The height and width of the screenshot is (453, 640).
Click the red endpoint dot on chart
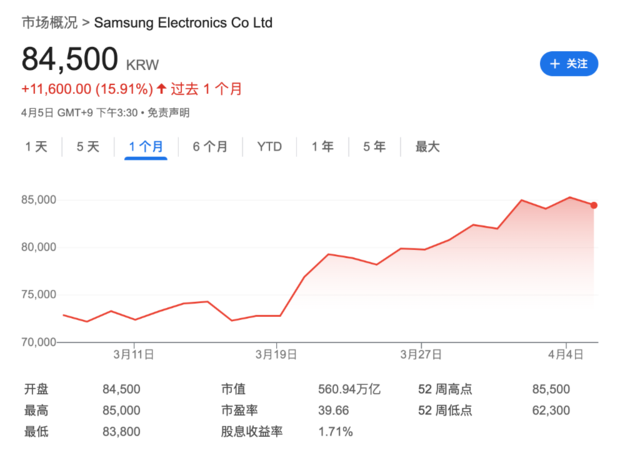(x=594, y=205)
